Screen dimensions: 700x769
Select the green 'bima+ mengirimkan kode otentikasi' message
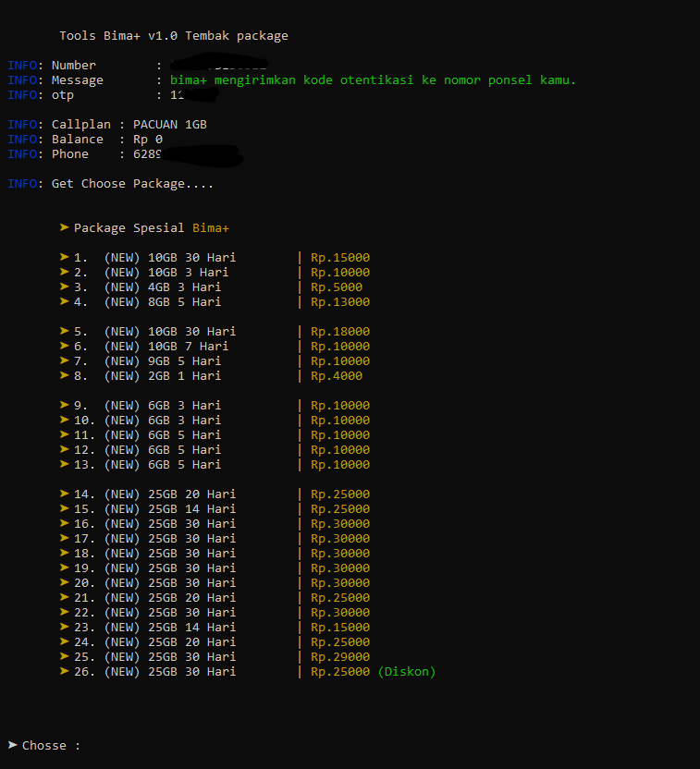pyautogui.click(x=373, y=79)
